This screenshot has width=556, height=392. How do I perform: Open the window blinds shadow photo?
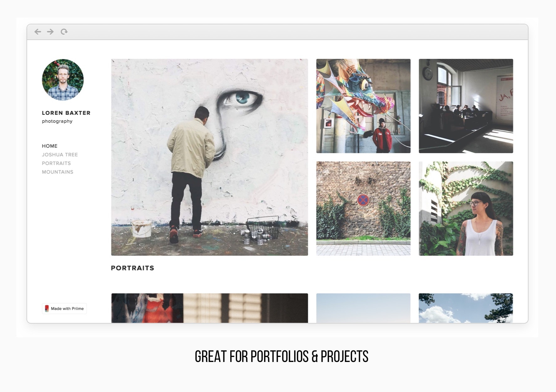[210, 308]
